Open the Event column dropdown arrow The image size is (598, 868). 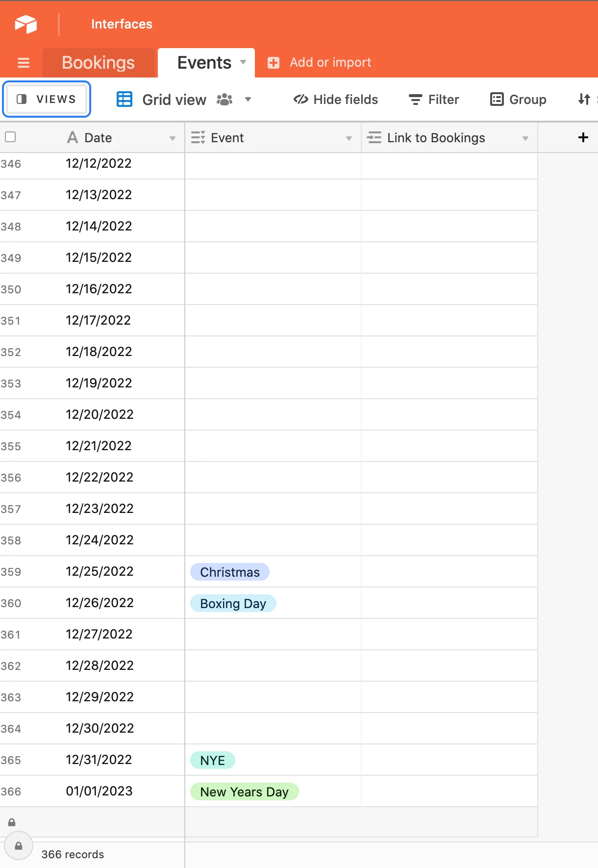click(x=349, y=138)
